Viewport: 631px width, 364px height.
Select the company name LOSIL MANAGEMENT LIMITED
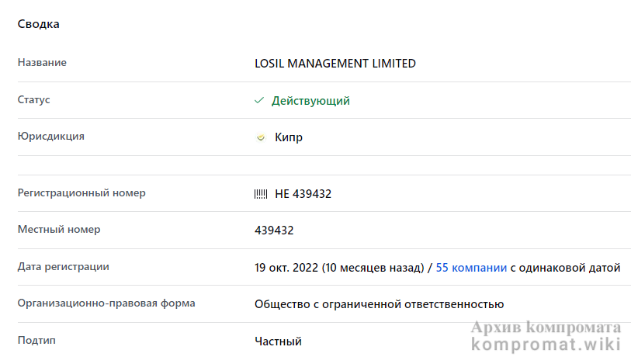point(335,64)
